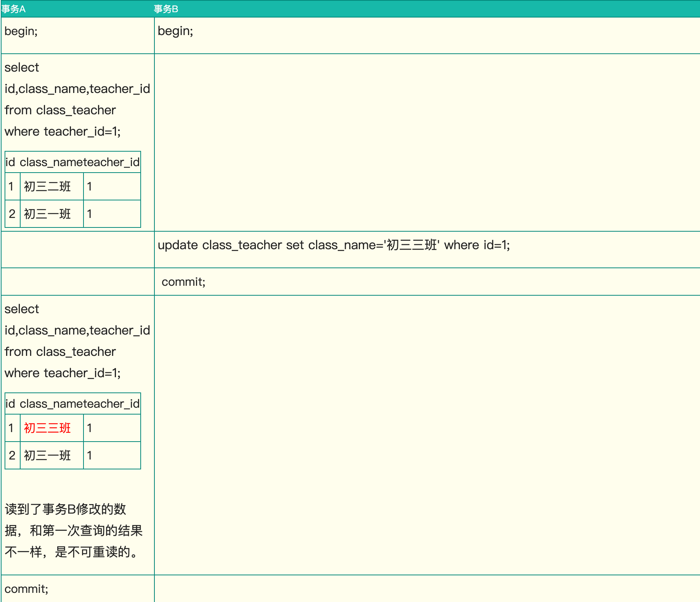The height and width of the screenshot is (602, 700).
Task: Click the 事务A column header
Action: click(14, 9)
